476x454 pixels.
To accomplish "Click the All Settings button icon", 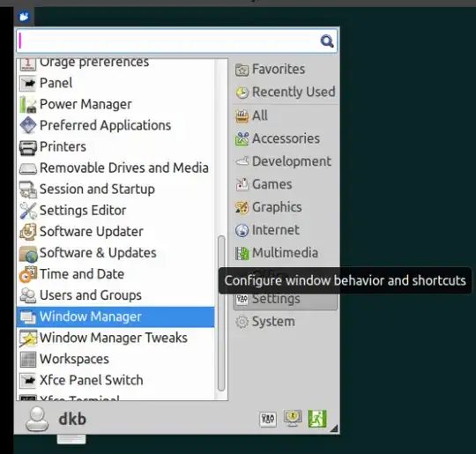I will point(268,419).
